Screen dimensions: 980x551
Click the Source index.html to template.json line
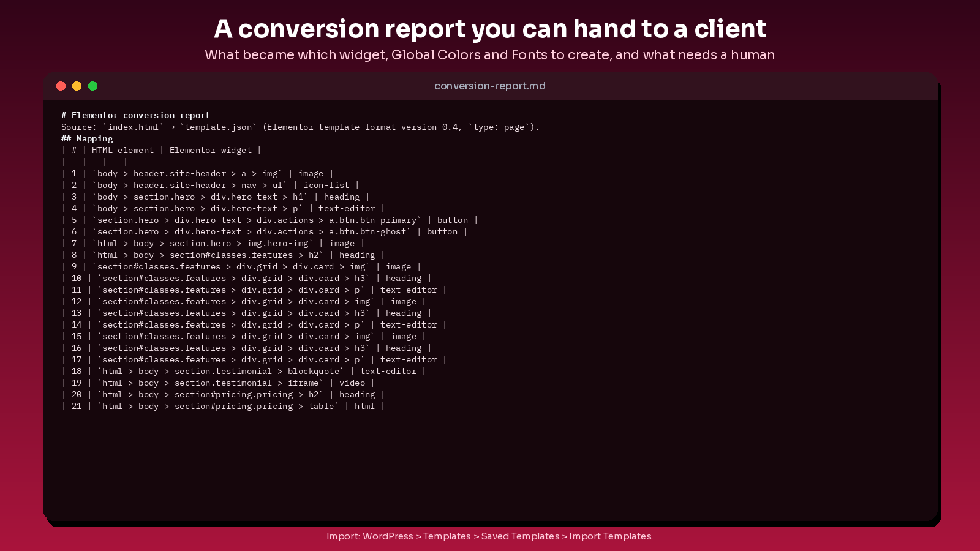pyautogui.click(x=300, y=127)
